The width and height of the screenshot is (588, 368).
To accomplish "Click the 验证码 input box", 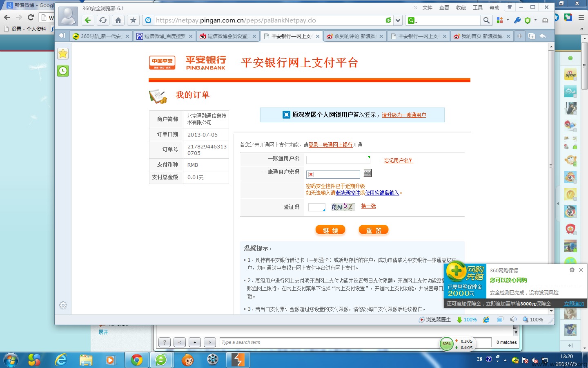I will [316, 207].
